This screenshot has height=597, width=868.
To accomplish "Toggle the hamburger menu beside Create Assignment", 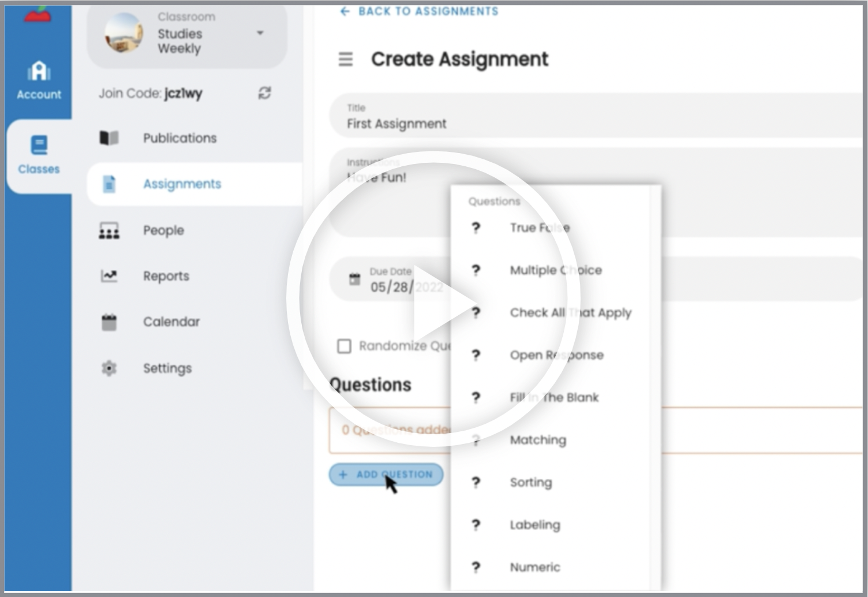I will coord(345,59).
